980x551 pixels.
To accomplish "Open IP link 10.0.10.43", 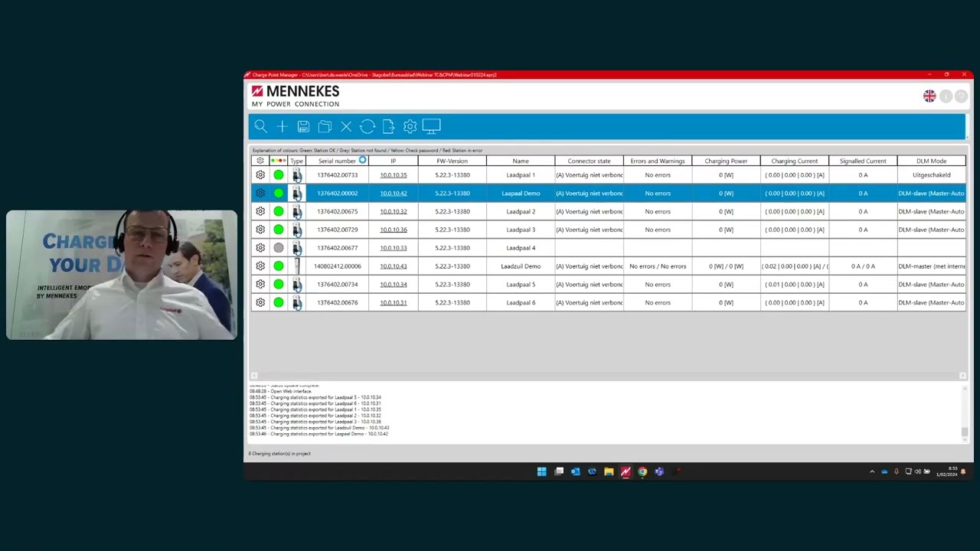I will click(394, 266).
